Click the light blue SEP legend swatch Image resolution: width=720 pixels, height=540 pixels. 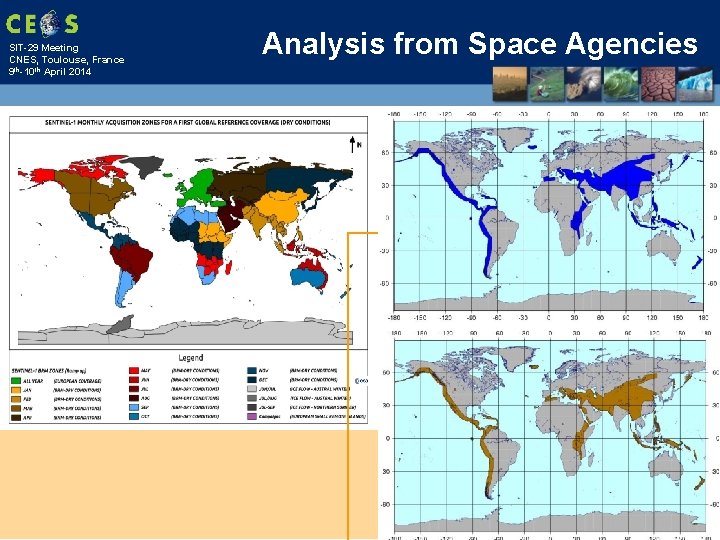pyautogui.click(x=134, y=407)
